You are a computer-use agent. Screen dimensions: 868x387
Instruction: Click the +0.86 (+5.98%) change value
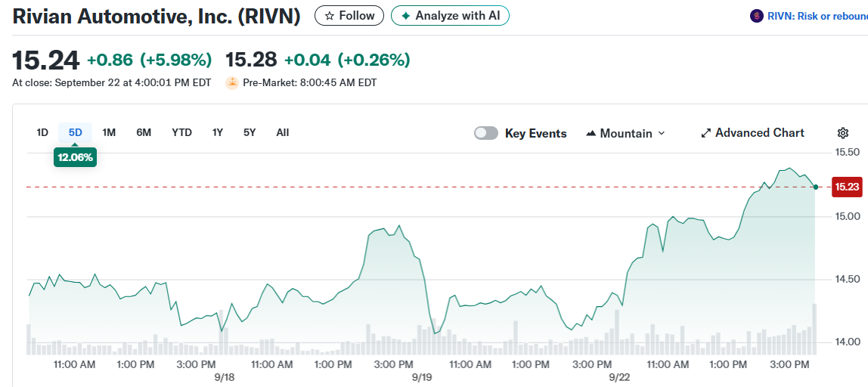click(150, 60)
